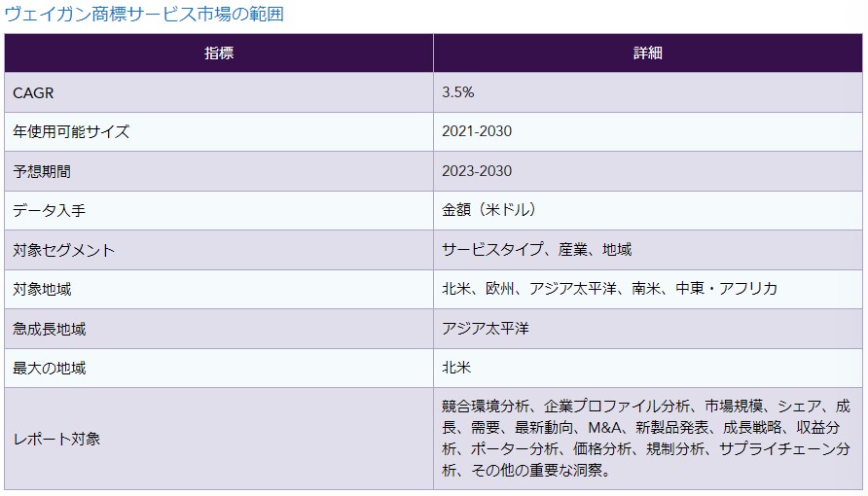Screen dimensions: 868x496
Task: Click the 急成長地域 label cell
Action: click(50, 329)
